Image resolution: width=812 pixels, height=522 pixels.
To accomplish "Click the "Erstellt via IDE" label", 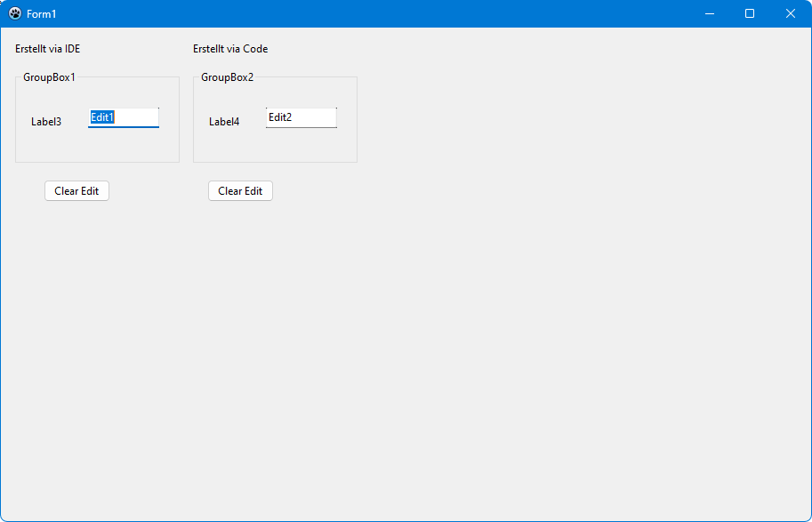I will 47,49.
